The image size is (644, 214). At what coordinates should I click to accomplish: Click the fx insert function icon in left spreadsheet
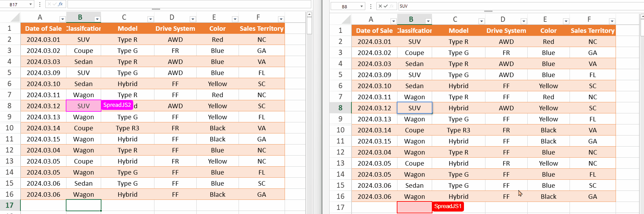coord(61,4)
